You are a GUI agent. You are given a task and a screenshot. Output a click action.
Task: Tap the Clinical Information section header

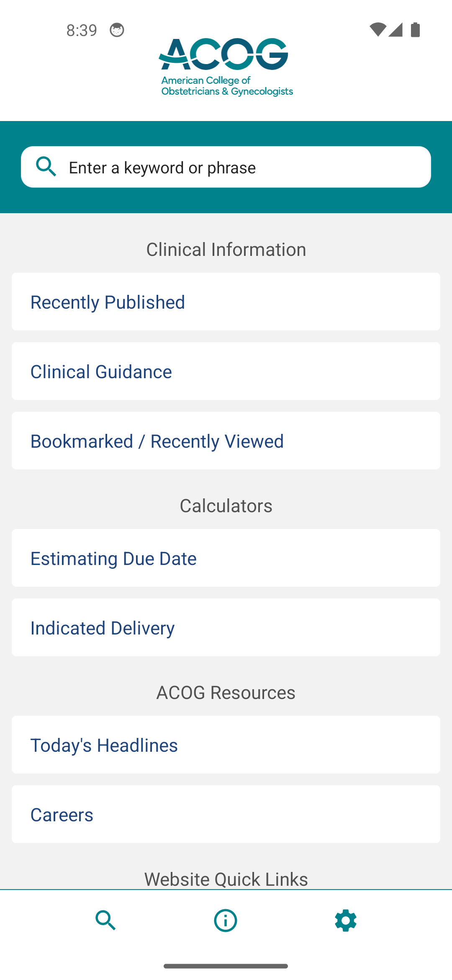pos(226,249)
